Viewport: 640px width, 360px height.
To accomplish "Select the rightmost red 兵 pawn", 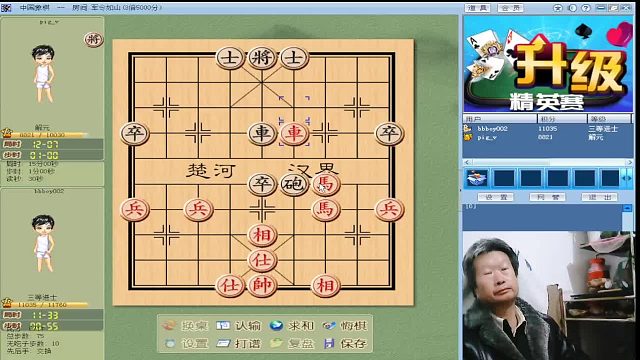I will [389, 209].
